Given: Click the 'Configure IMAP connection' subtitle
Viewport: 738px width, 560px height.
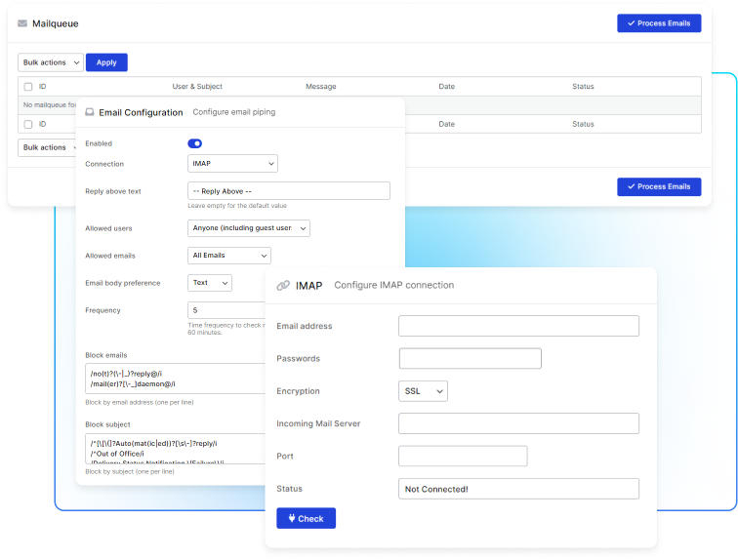Looking at the screenshot, I should click(394, 285).
